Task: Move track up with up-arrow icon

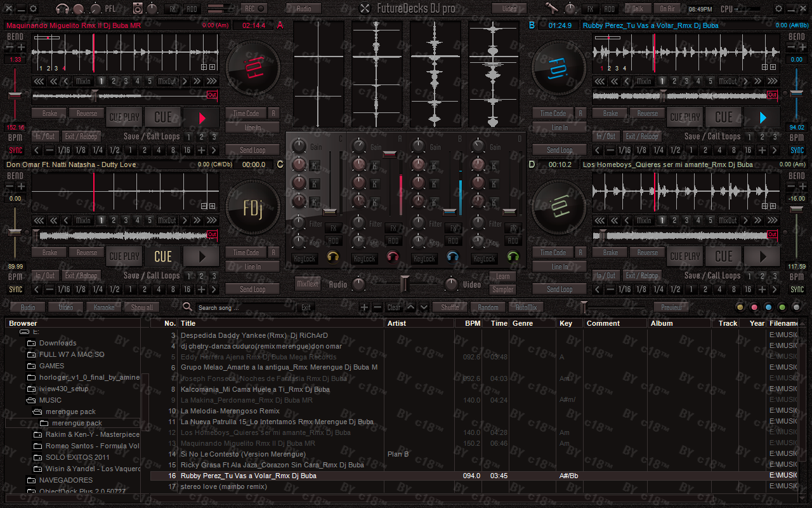Action: (410, 307)
